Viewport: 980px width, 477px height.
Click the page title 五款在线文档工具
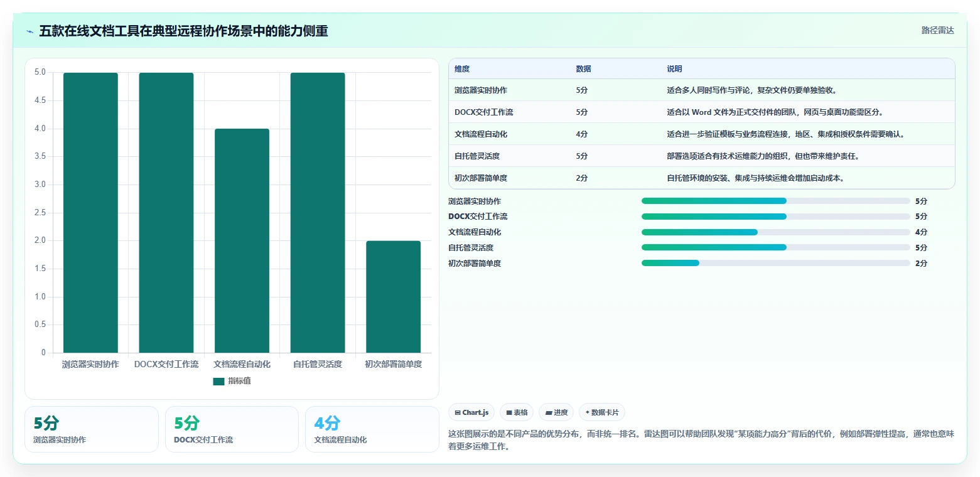183,31
